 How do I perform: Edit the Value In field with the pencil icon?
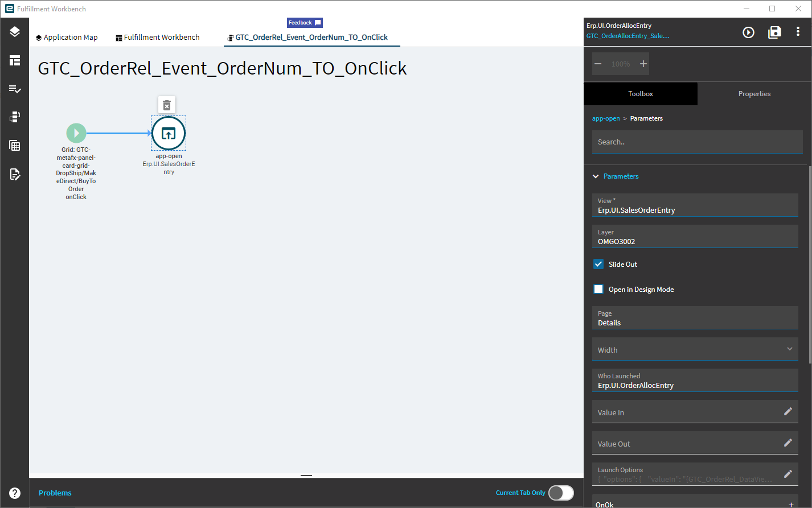788,411
